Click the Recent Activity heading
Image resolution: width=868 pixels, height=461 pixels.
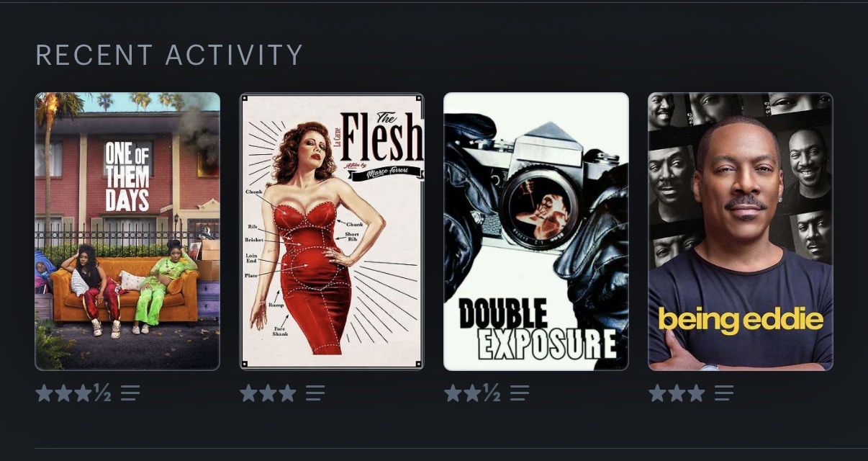(x=169, y=55)
